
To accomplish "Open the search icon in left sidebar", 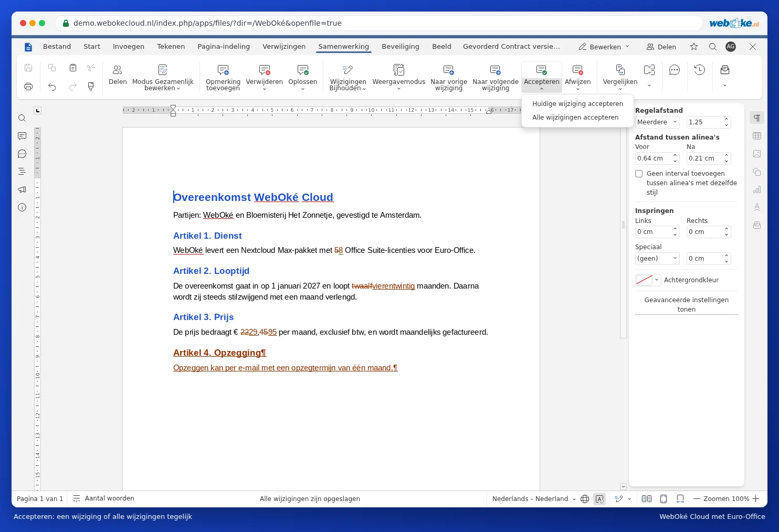I will tap(22, 118).
